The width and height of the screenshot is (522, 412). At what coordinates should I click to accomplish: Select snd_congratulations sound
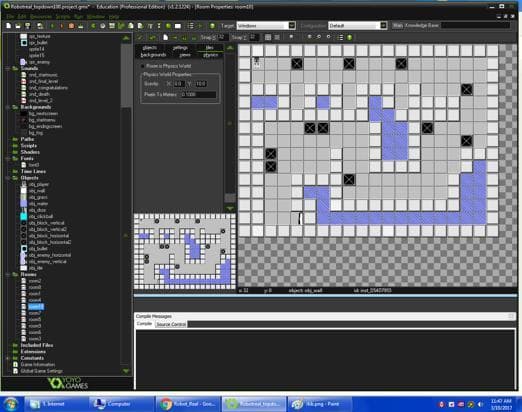point(48,88)
